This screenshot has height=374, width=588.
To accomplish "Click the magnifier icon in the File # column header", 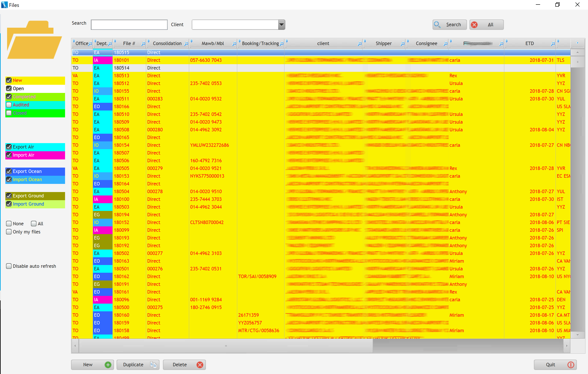I will tap(143, 44).
